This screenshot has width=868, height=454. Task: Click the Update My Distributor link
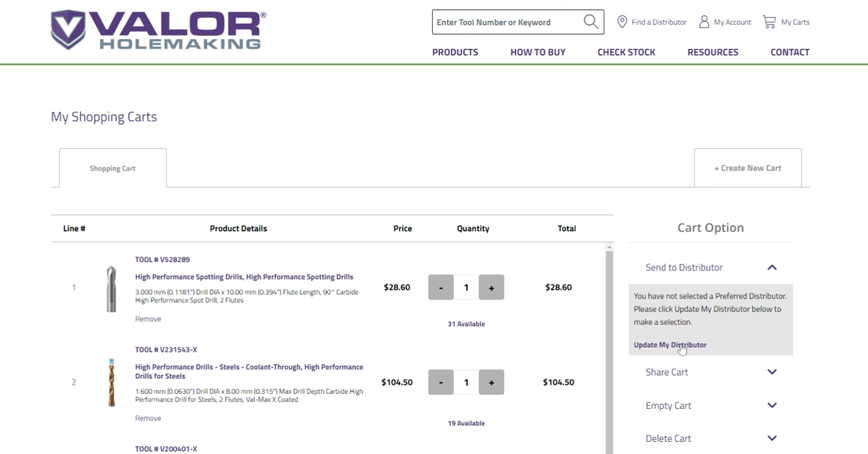pos(670,345)
